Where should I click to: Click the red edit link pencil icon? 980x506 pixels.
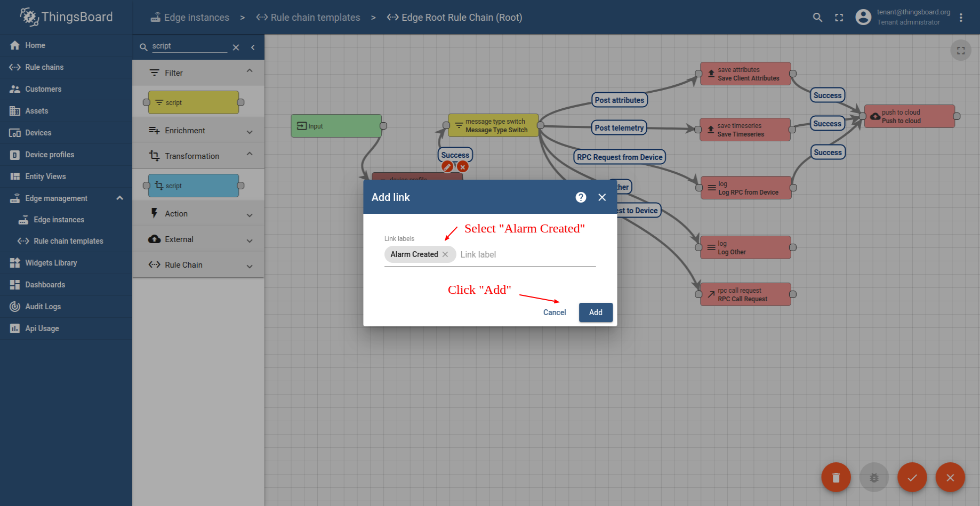(447, 167)
